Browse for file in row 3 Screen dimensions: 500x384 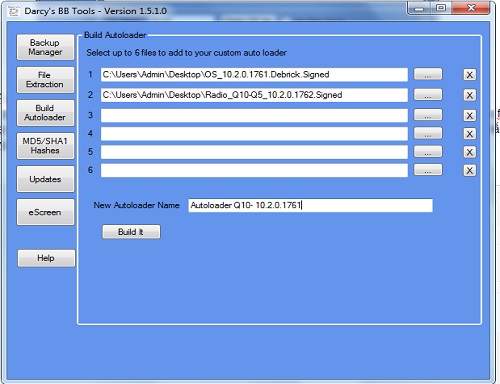pos(428,115)
